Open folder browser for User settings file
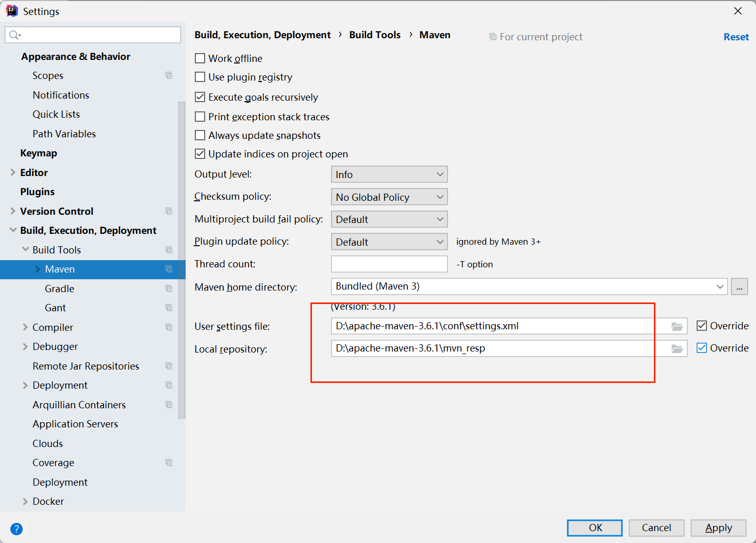 pos(677,326)
